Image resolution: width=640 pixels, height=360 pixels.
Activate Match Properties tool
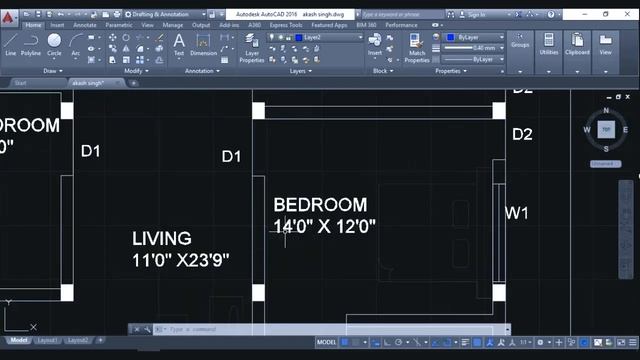pyautogui.click(x=417, y=48)
